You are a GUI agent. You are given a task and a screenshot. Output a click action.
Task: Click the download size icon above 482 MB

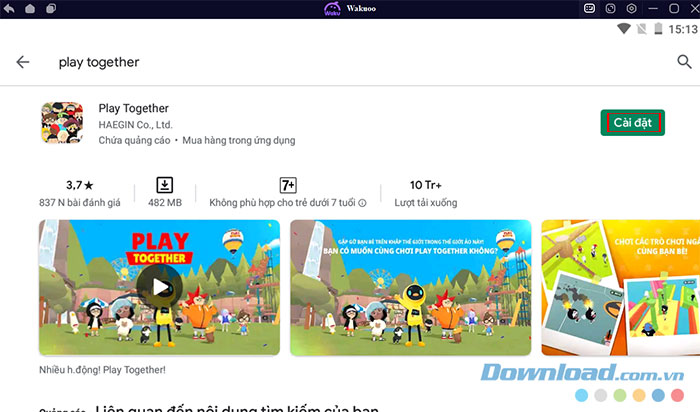[165, 185]
